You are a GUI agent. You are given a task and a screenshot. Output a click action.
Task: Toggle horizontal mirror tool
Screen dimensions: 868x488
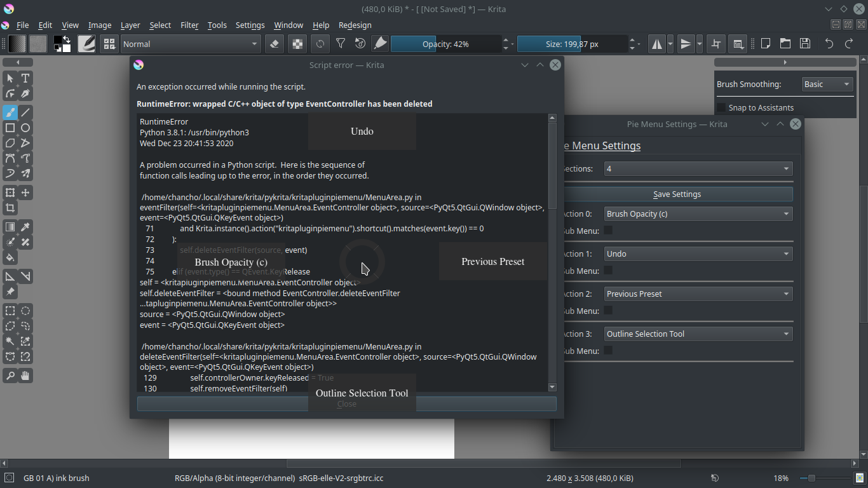tap(656, 44)
